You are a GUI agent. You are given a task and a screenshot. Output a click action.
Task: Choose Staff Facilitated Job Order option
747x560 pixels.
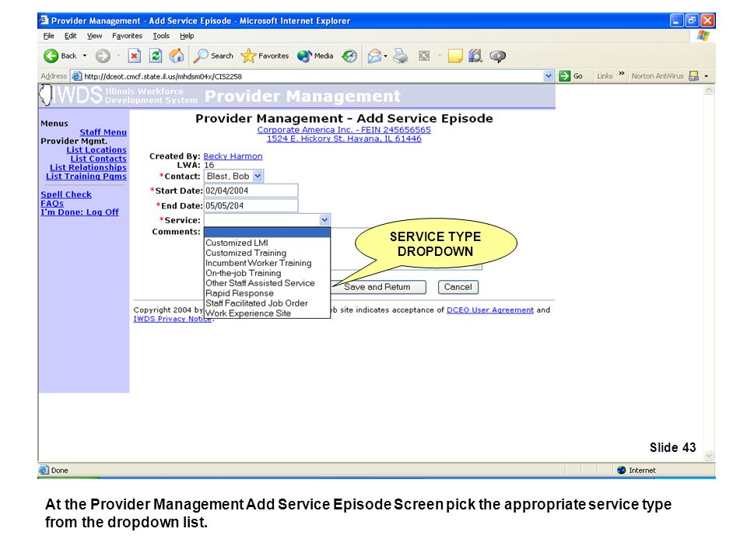point(267,303)
